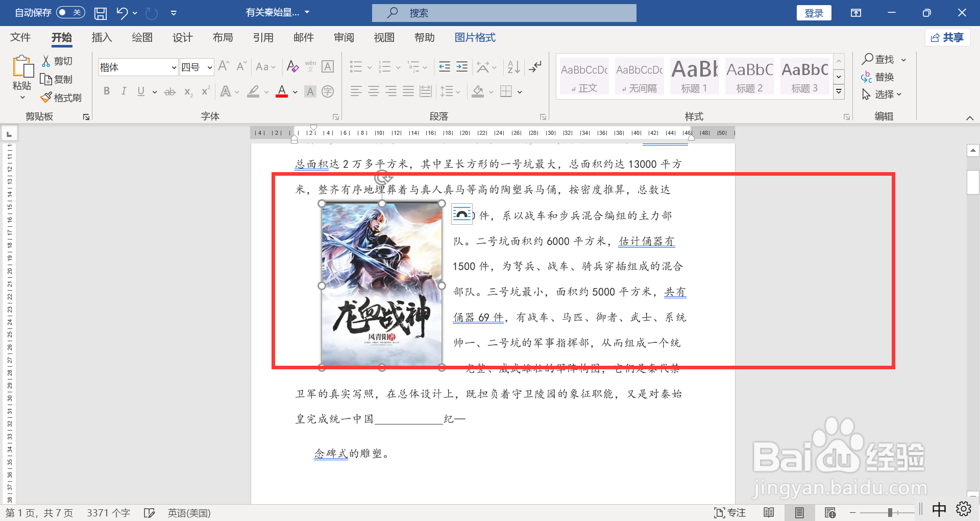980x521 pixels.
Task: Toggle Bold formatting
Action: coord(107,91)
